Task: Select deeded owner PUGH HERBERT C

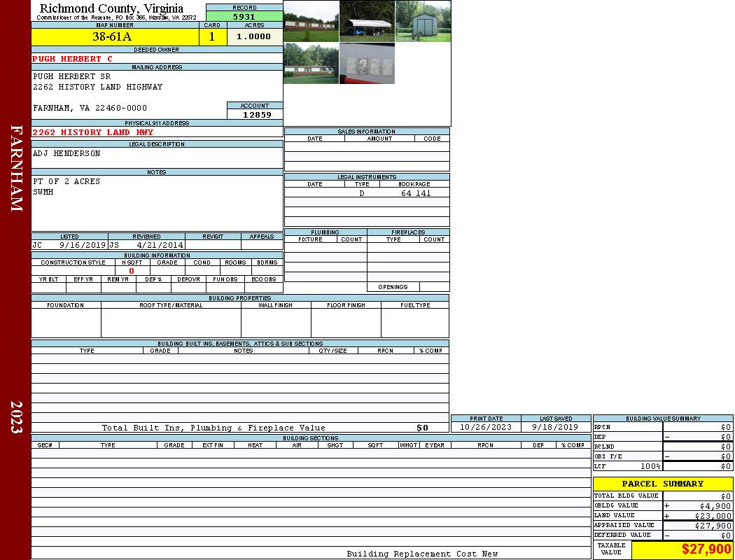Action: tap(72, 59)
